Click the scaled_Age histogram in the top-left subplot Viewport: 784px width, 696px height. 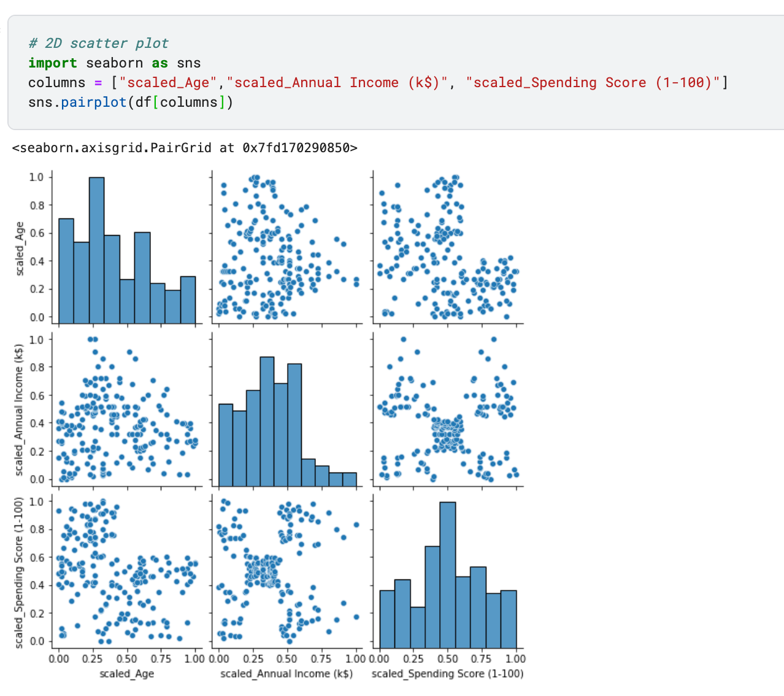127,247
